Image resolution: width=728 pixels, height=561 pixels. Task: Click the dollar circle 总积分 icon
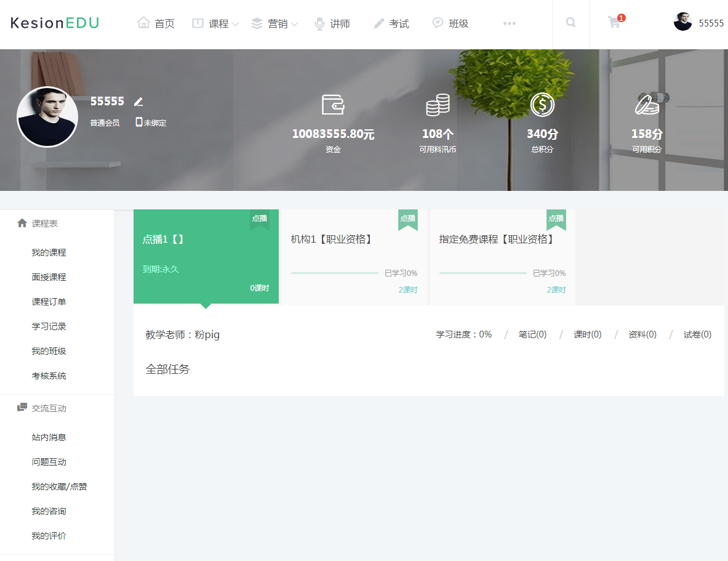(542, 105)
